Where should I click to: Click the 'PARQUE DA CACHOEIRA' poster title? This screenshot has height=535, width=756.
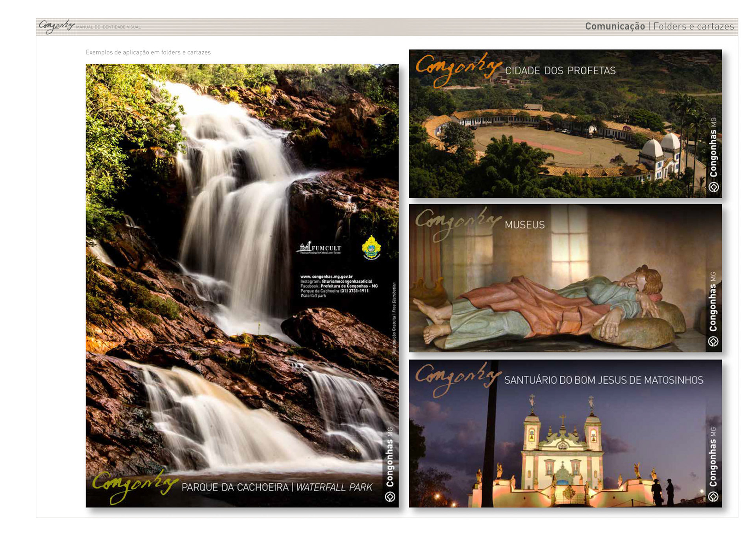click(x=235, y=487)
